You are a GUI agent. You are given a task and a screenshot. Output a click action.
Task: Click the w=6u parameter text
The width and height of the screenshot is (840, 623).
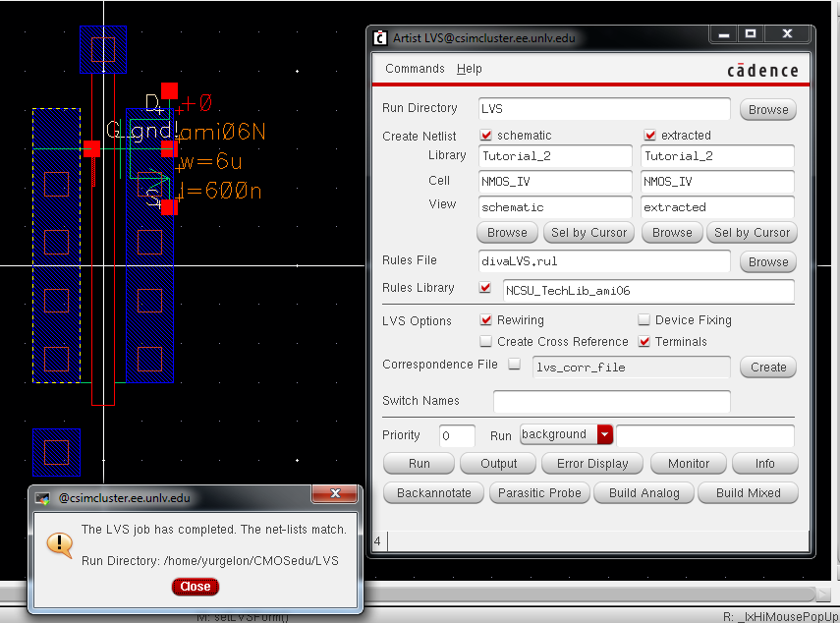[x=211, y=161]
